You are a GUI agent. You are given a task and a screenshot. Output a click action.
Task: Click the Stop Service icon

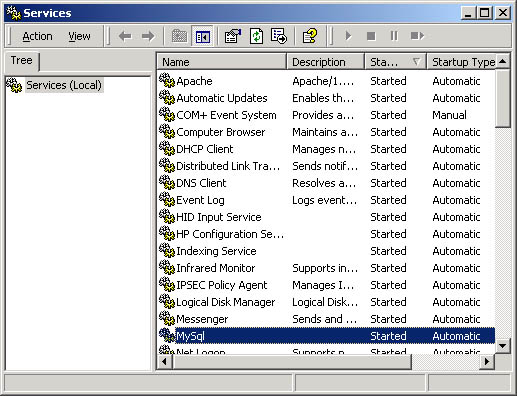[x=371, y=36]
